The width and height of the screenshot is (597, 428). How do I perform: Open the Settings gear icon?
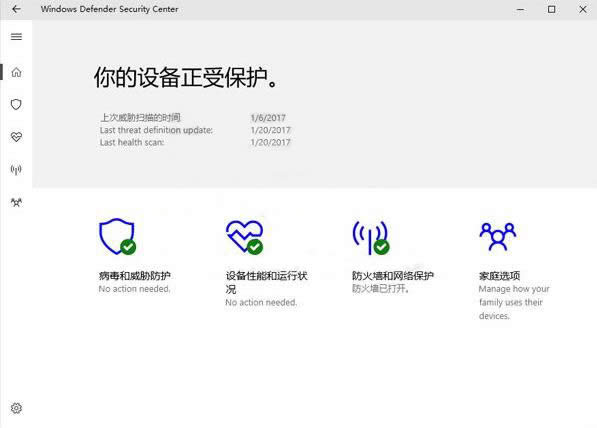pyautogui.click(x=16, y=408)
